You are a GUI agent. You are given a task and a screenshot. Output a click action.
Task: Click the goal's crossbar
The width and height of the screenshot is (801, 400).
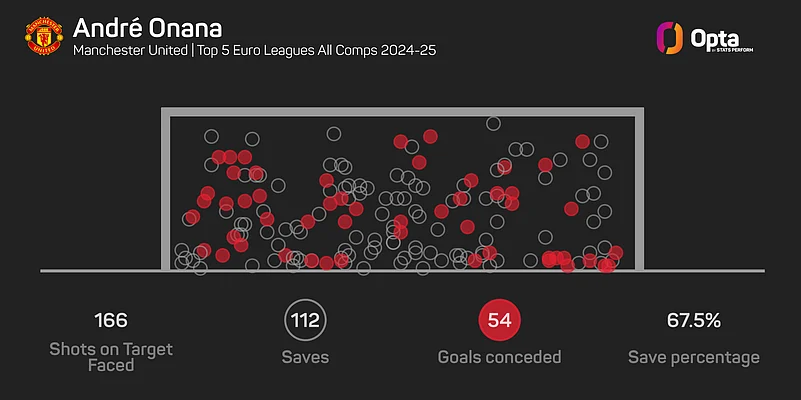[x=400, y=113]
